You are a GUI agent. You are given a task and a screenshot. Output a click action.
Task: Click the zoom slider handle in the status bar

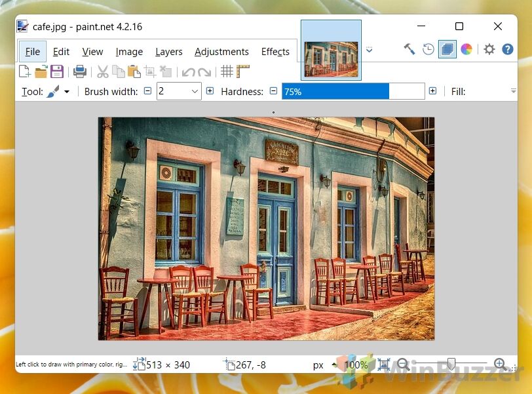[451, 364]
